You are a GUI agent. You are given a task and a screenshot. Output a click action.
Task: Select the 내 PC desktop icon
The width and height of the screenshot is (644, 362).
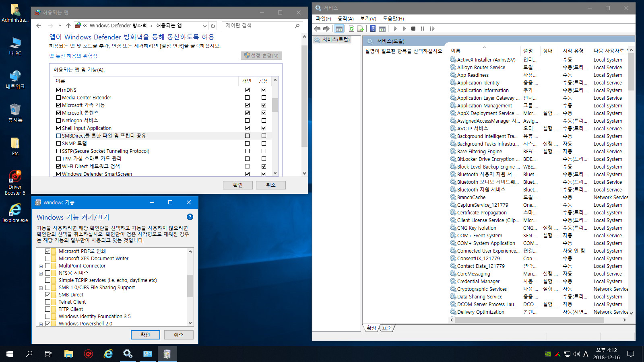[15, 46]
